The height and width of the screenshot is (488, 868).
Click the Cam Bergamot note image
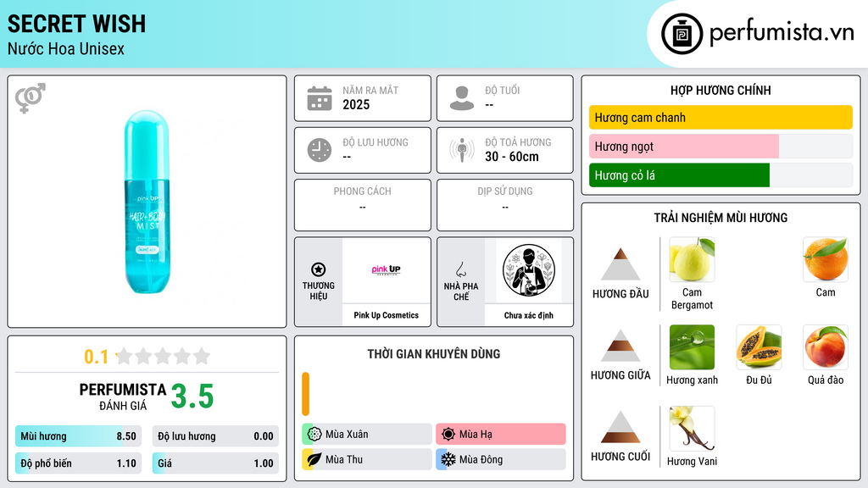click(x=692, y=259)
